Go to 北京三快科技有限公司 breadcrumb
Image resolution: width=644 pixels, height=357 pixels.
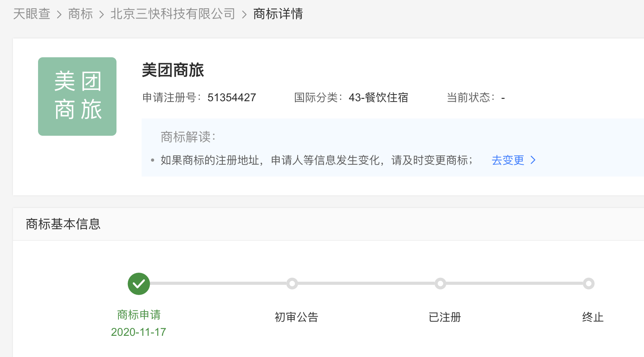click(x=173, y=14)
